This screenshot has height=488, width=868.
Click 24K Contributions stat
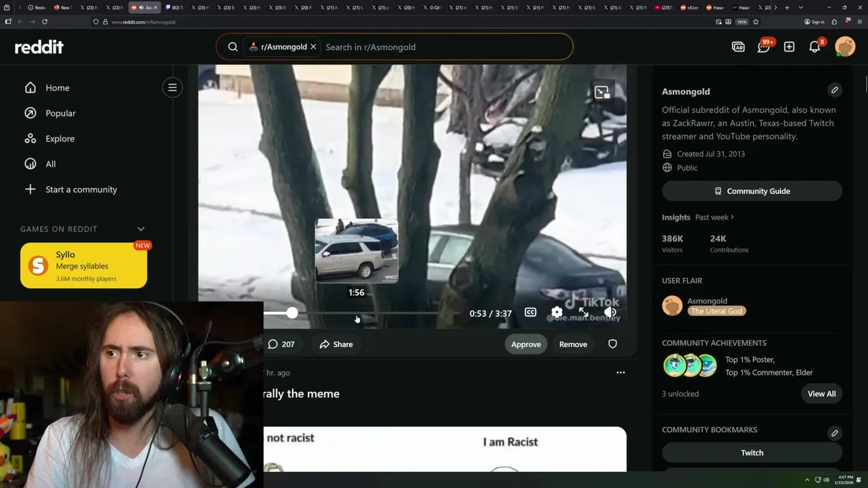click(729, 243)
